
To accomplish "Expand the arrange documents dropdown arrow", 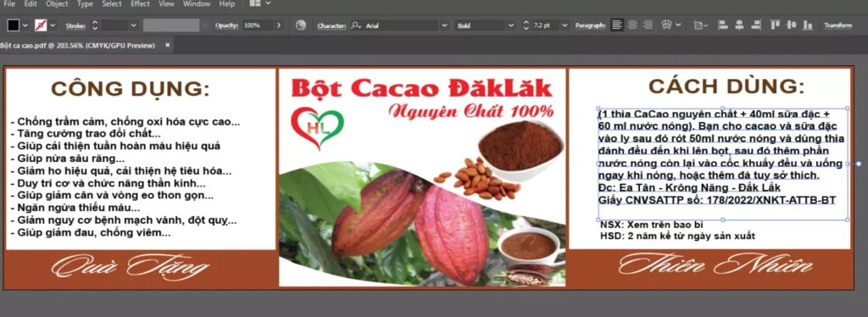I will [x=269, y=3].
